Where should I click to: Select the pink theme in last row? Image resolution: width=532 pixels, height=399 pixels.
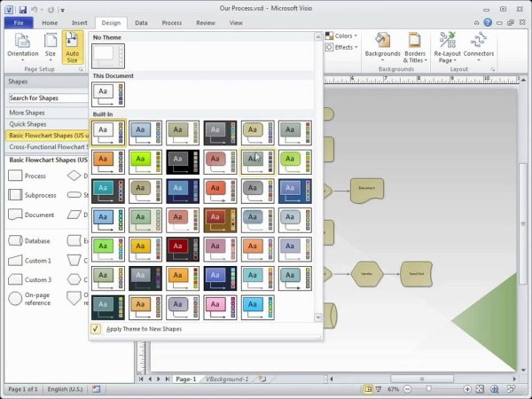click(x=220, y=308)
